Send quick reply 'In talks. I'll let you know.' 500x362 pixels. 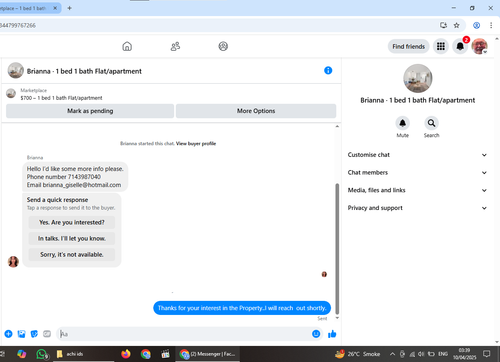(72, 238)
